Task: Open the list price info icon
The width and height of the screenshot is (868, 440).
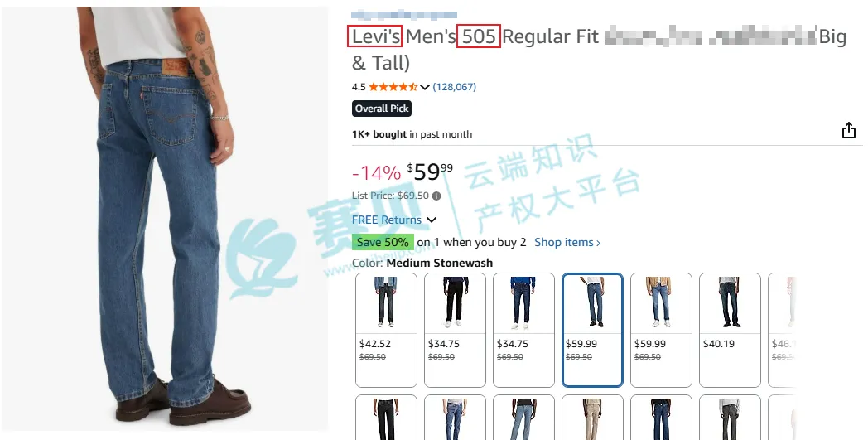Action: tap(436, 196)
